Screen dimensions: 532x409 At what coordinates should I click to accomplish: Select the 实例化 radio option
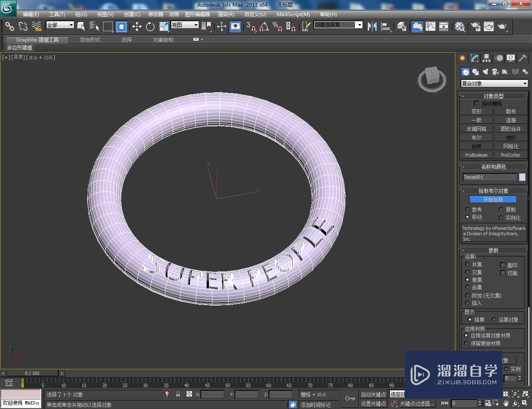501,217
